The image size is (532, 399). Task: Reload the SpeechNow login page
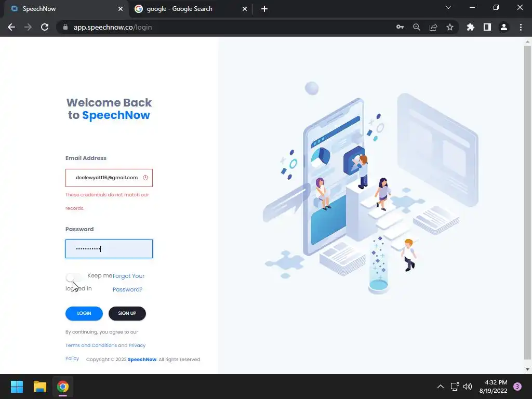45,27
